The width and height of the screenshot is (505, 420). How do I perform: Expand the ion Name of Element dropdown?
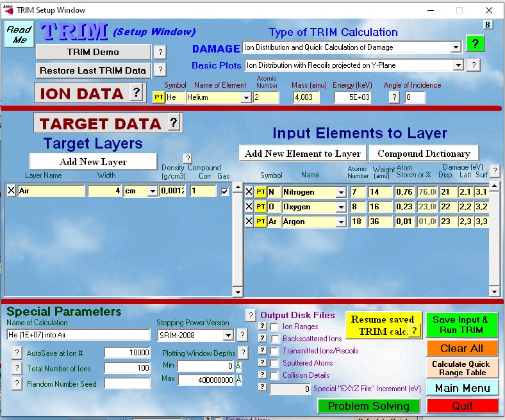tap(246, 97)
